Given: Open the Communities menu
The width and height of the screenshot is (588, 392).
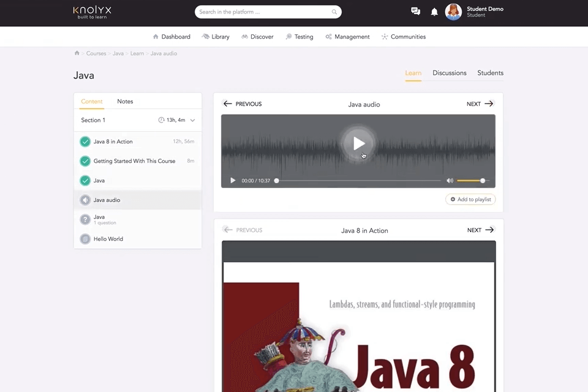Looking at the screenshot, I should point(404,37).
